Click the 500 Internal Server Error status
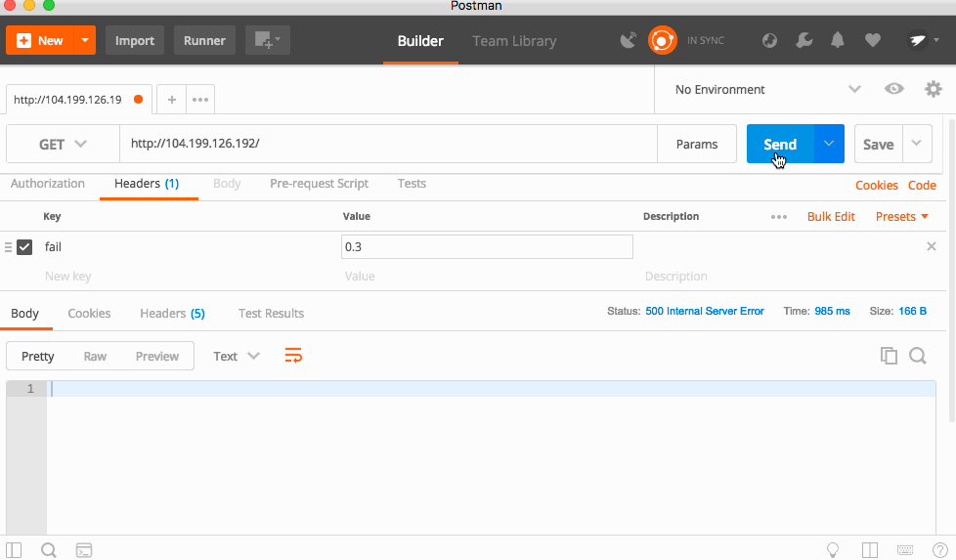The image size is (956, 560). (x=704, y=312)
